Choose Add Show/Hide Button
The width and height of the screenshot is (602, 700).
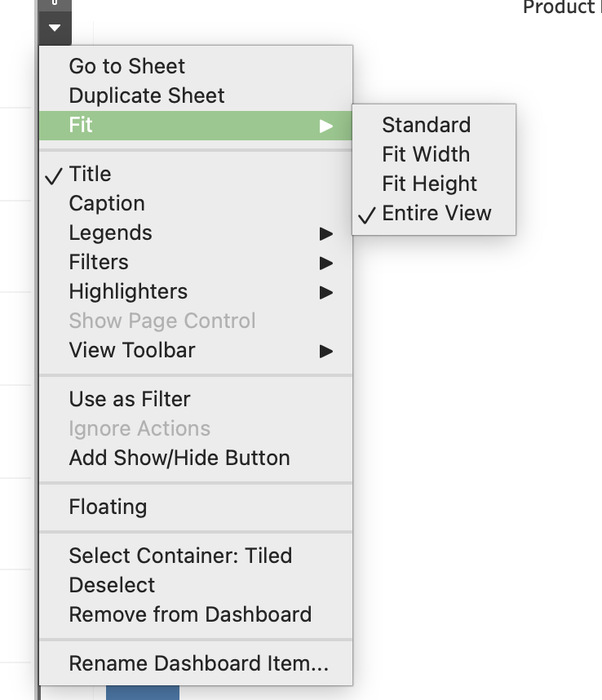[x=179, y=458]
